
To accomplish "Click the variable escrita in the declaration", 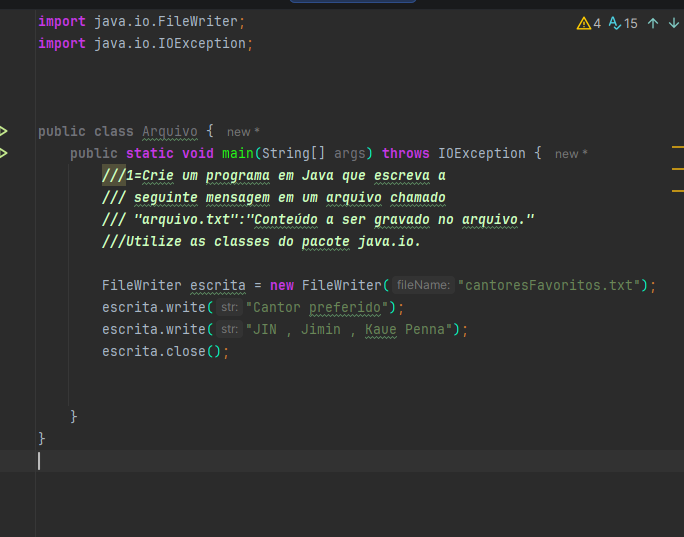I will tap(218, 286).
